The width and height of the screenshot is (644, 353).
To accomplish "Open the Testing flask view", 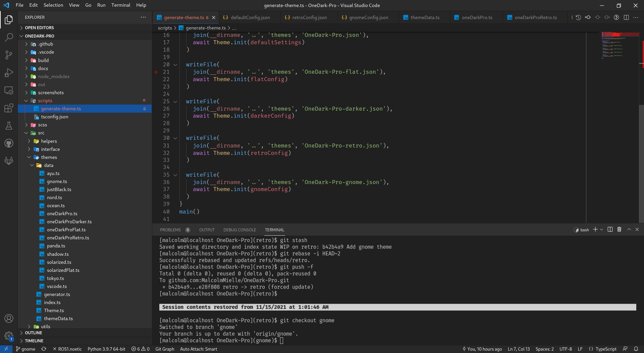I will point(9,126).
